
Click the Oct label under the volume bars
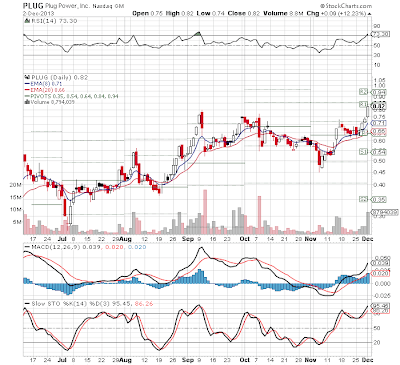(x=245, y=239)
